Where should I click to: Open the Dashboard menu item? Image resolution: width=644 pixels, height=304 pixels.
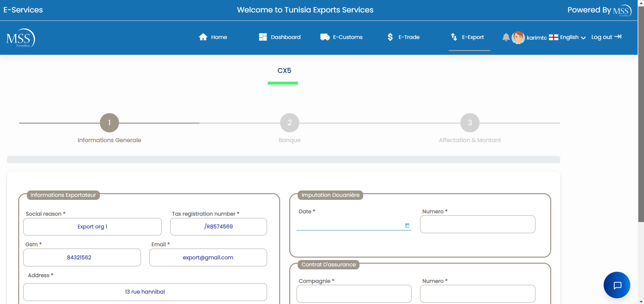point(286,37)
